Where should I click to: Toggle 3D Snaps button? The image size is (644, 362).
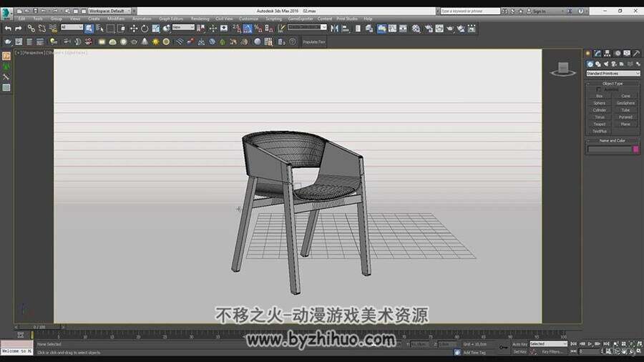coord(237,29)
